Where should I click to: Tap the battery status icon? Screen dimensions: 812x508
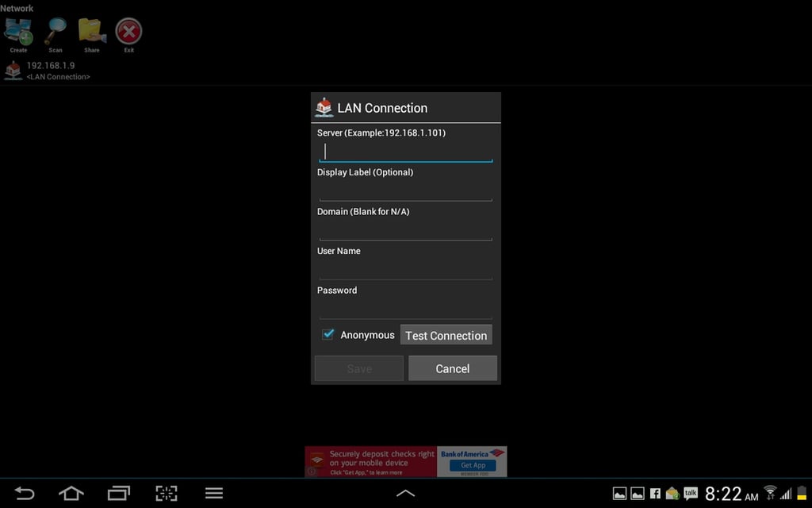[802, 493]
